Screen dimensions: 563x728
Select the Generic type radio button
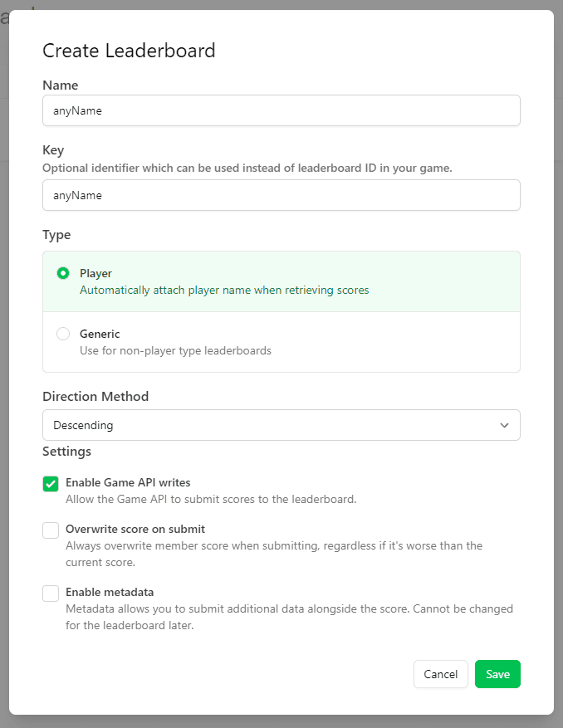pos(63,334)
